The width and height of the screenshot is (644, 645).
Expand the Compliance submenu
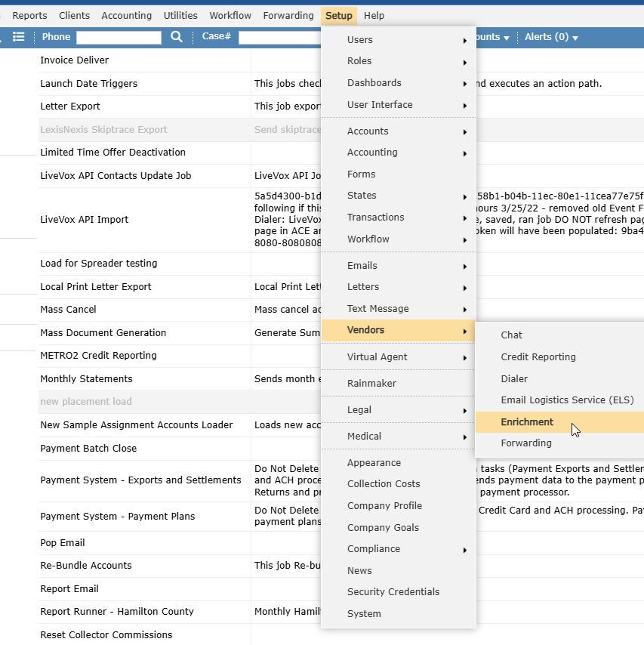pos(374,549)
